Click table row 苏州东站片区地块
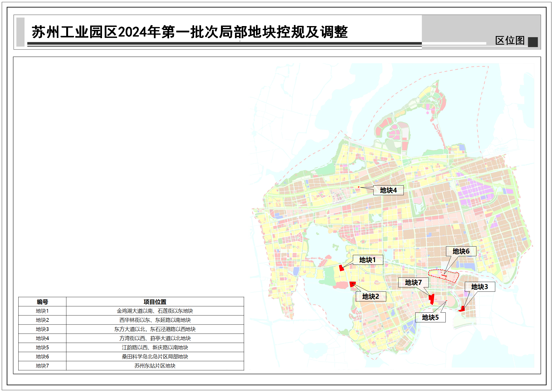The height and width of the screenshot is (392, 555). pyautogui.click(x=155, y=366)
